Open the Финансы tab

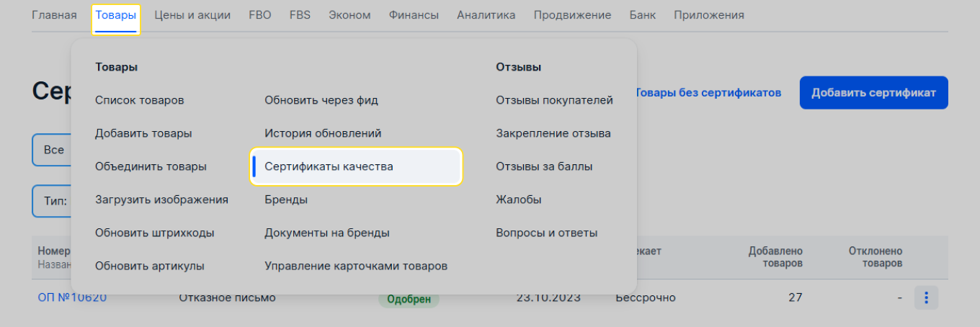[x=414, y=15]
